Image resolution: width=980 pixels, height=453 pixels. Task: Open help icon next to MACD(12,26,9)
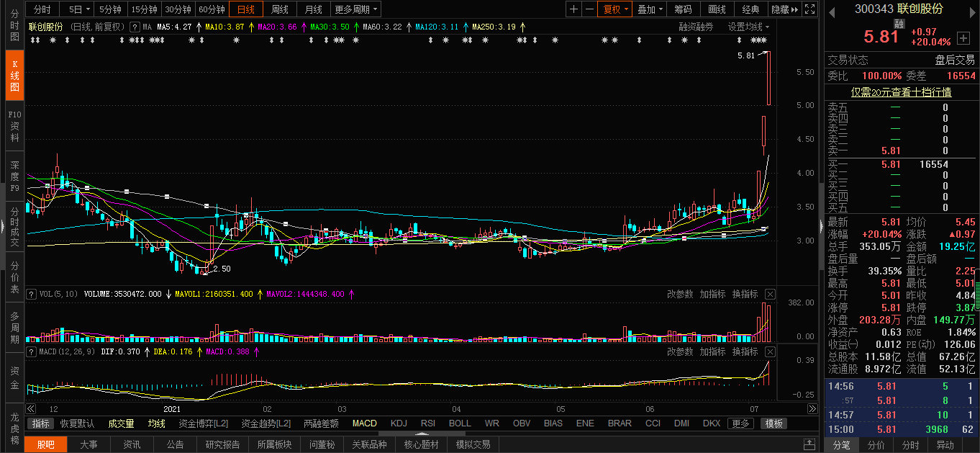pyautogui.click(x=31, y=351)
